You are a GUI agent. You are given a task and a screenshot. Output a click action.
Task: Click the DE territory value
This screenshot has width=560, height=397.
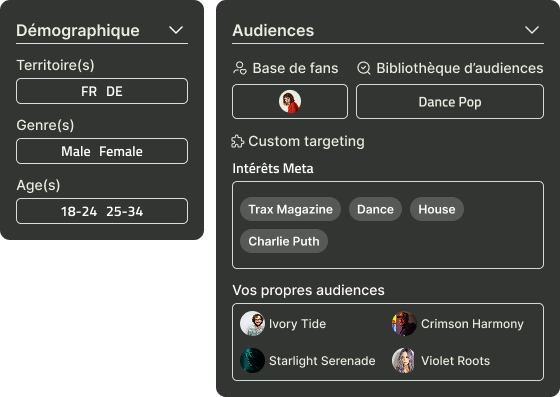coord(114,91)
